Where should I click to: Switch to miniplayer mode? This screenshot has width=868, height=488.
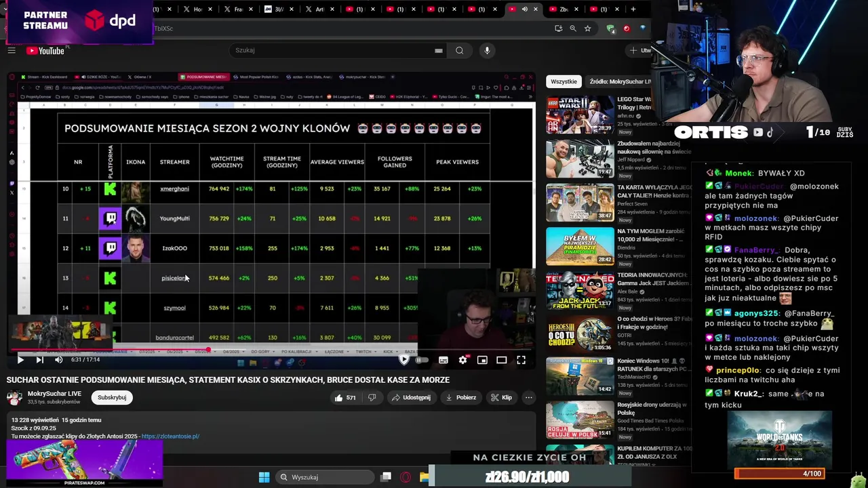pos(482,360)
